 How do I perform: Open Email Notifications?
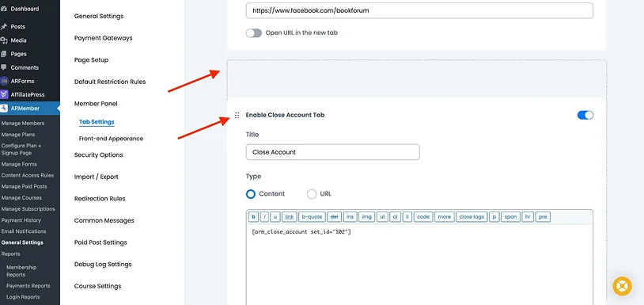coord(24,231)
